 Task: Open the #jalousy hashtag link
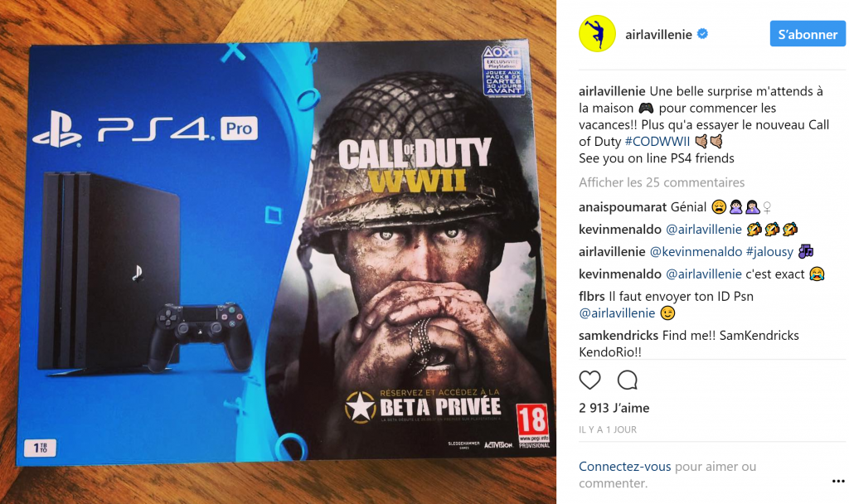(x=769, y=252)
